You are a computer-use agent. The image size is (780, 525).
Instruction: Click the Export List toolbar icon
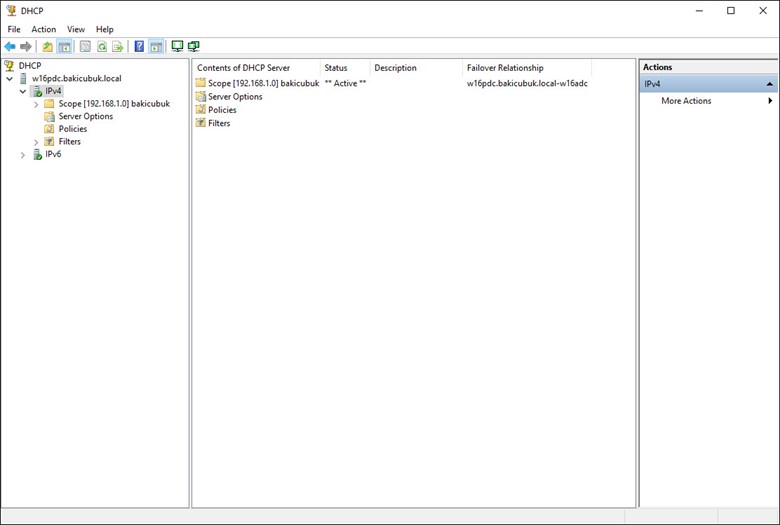coord(118,47)
